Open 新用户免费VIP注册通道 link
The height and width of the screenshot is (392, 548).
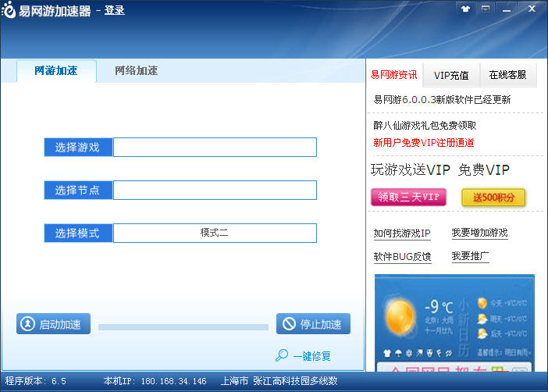424,143
